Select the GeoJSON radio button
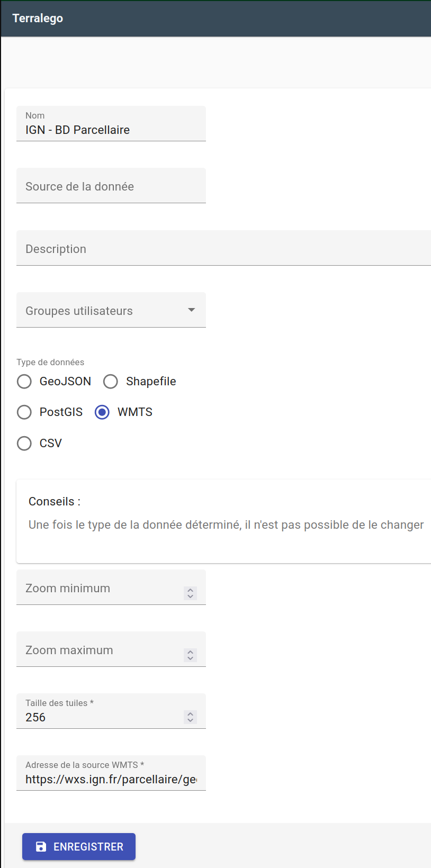431x868 pixels. [x=24, y=382]
